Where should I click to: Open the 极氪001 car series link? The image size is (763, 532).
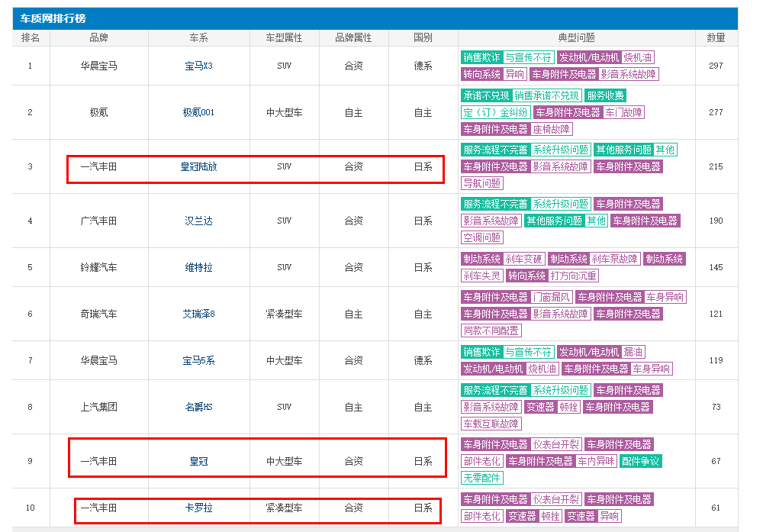click(x=198, y=112)
